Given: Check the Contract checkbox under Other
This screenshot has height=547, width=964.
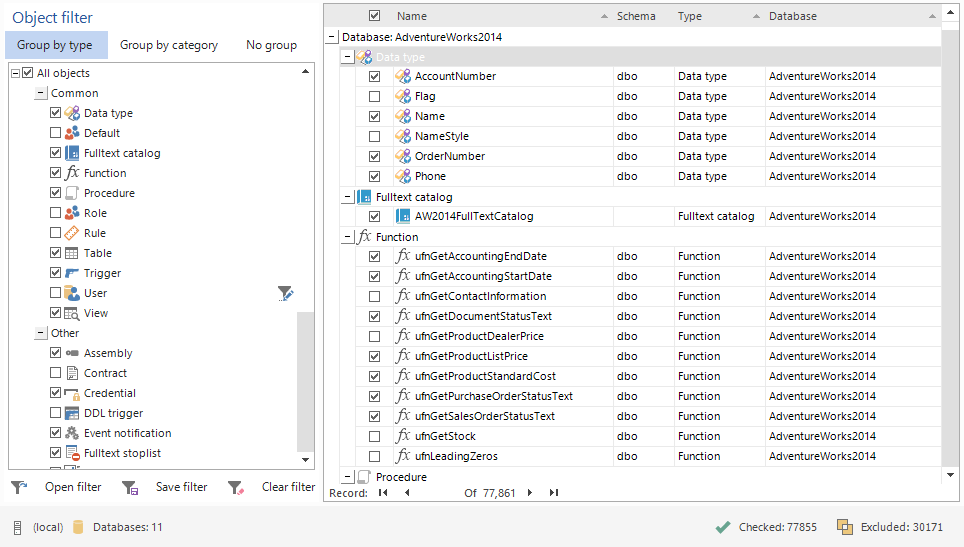Looking at the screenshot, I should click(55, 373).
